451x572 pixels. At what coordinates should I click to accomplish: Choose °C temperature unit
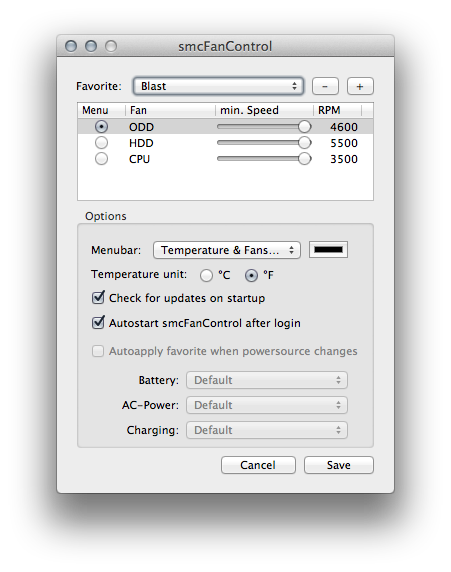coord(206,275)
